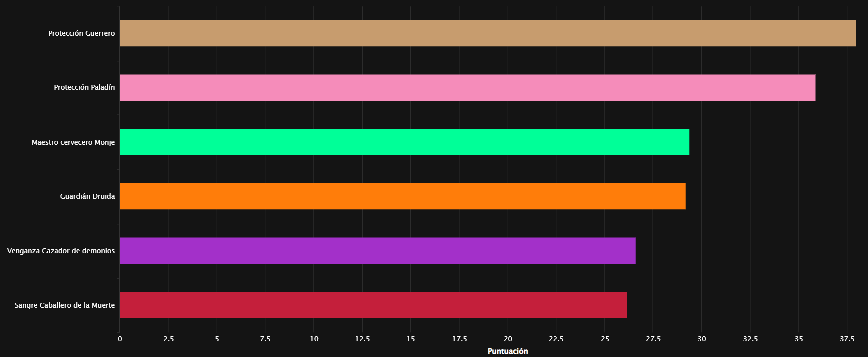
Task: Click the "Protección Paladín" axis label
Action: [84, 87]
